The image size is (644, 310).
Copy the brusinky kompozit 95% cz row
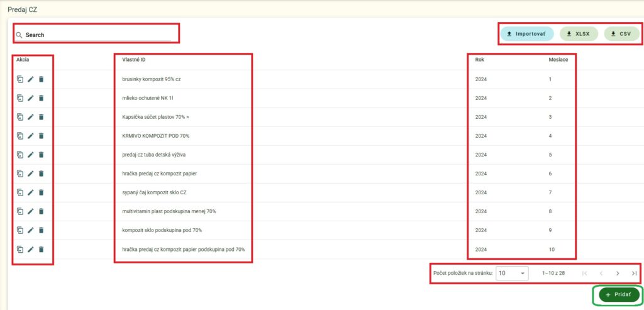pyautogui.click(x=20, y=79)
